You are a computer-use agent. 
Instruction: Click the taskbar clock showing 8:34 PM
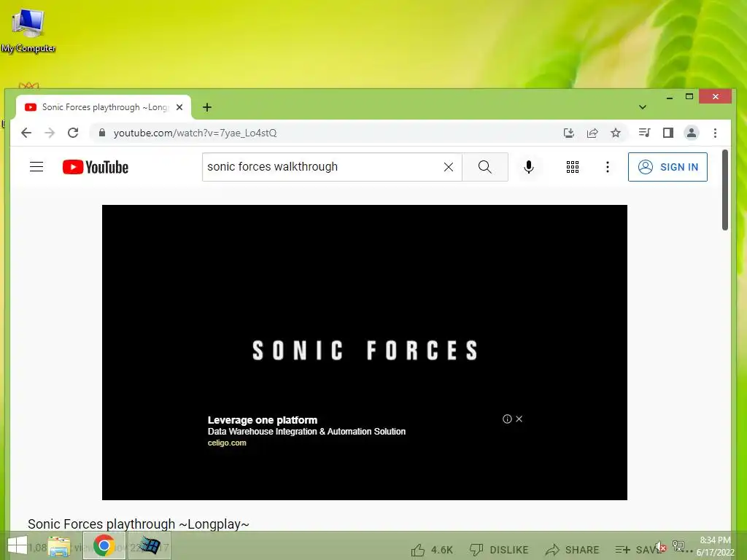click(715, 546)
